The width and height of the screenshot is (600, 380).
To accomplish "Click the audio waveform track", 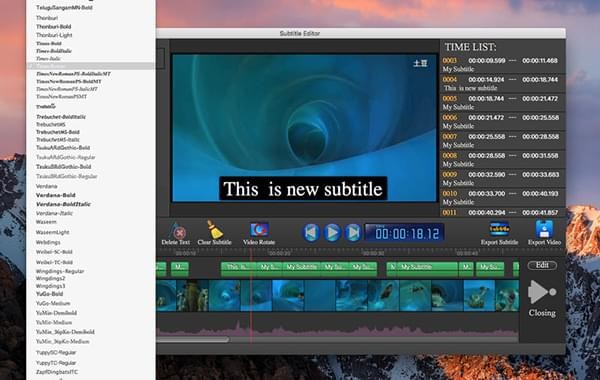I will [338, 328].
